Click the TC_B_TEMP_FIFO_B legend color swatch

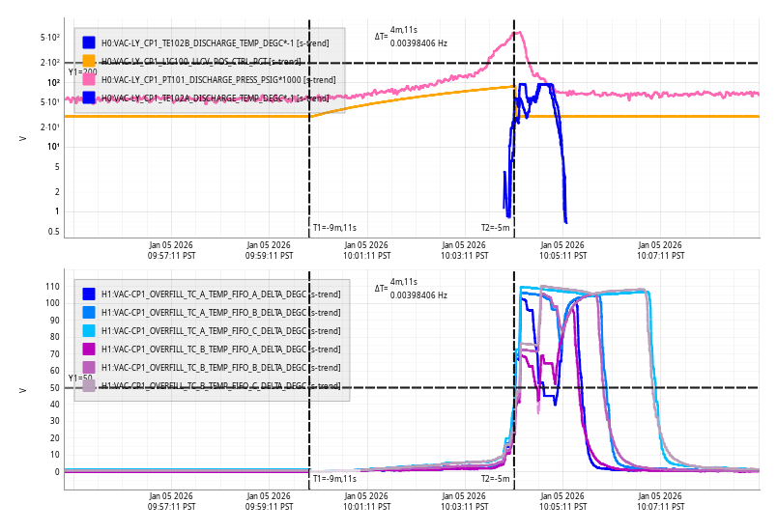[x=89, y=367]
